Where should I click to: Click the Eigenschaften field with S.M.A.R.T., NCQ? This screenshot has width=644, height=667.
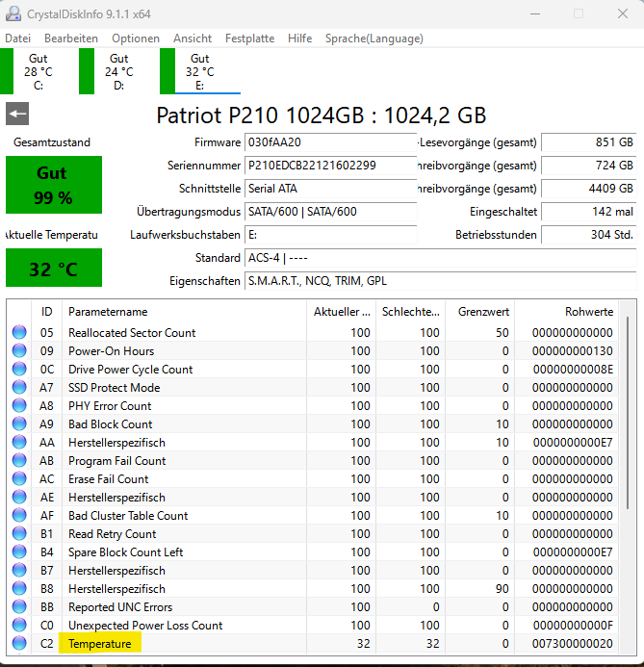click(x=440, y=281)
